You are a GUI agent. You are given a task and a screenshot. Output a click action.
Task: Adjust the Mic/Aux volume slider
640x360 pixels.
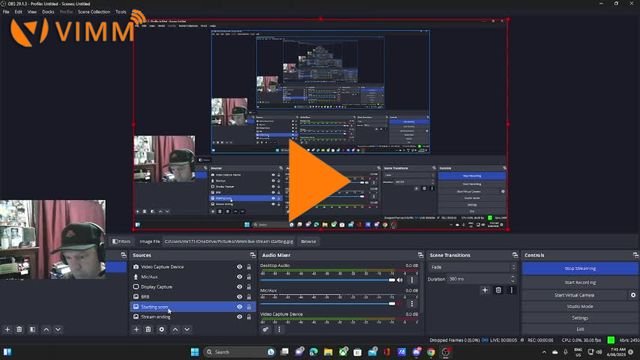point(328,304)
